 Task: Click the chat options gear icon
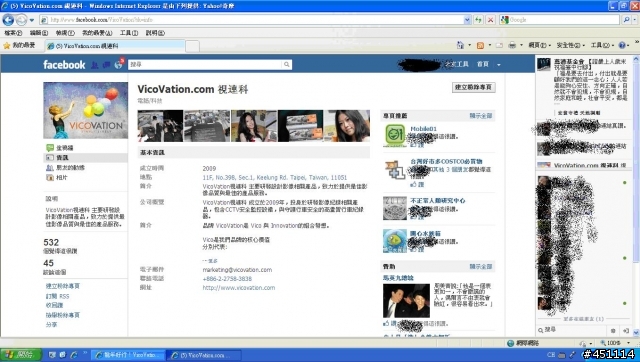click(x=613, y=331)
